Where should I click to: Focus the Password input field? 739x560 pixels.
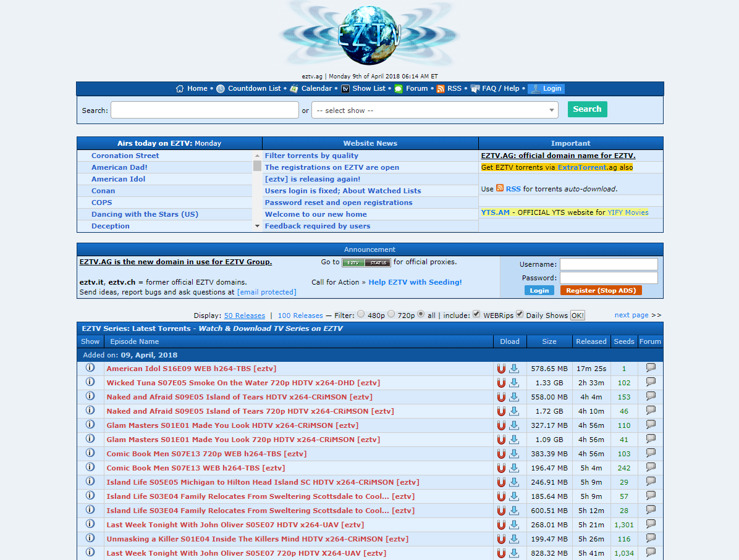click(x=609, y=278)
